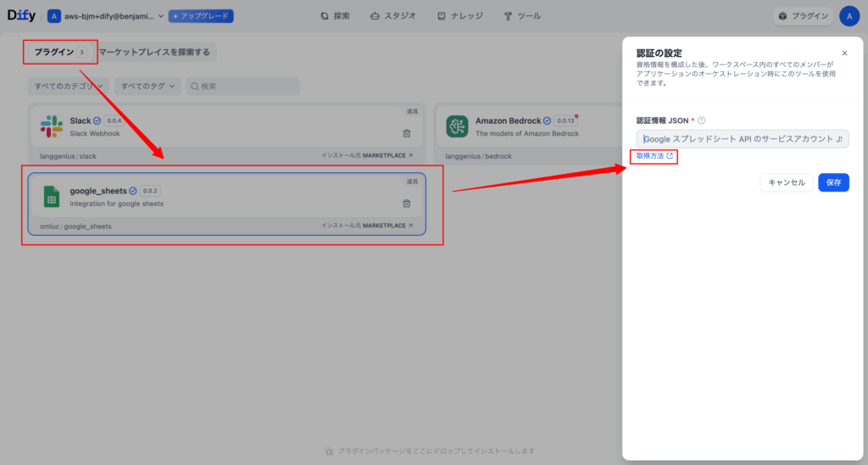This screenshot has width=868, height=465.
Task: Click the google_sheets trash icon
Action: 406,204
